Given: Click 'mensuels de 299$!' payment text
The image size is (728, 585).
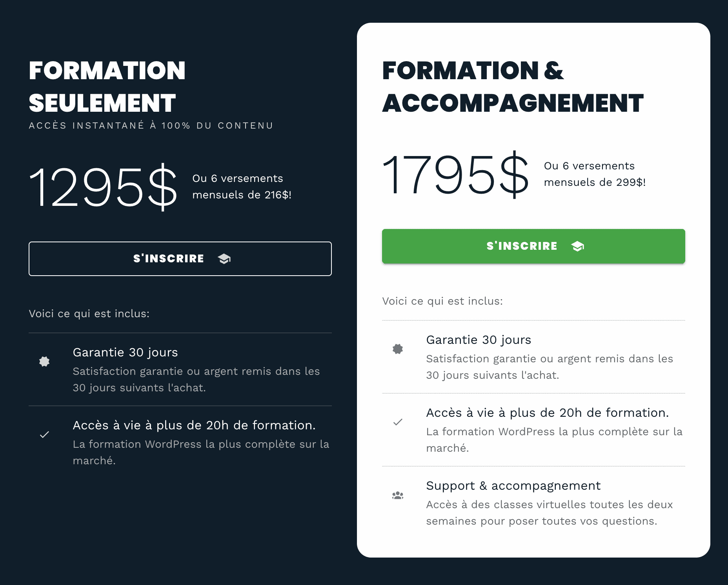Looking at the screenshot, I should pyautogui.click(x=595, y=182).
